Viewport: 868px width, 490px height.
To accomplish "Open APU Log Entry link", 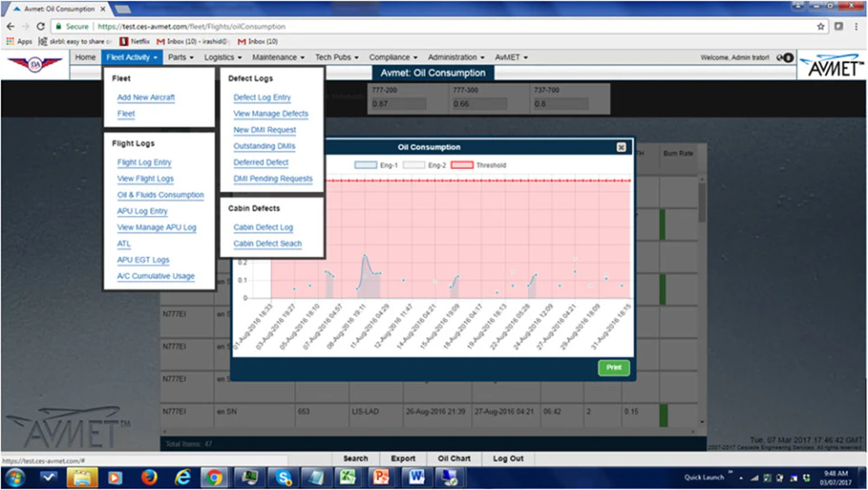I will [x=142, y=211].
